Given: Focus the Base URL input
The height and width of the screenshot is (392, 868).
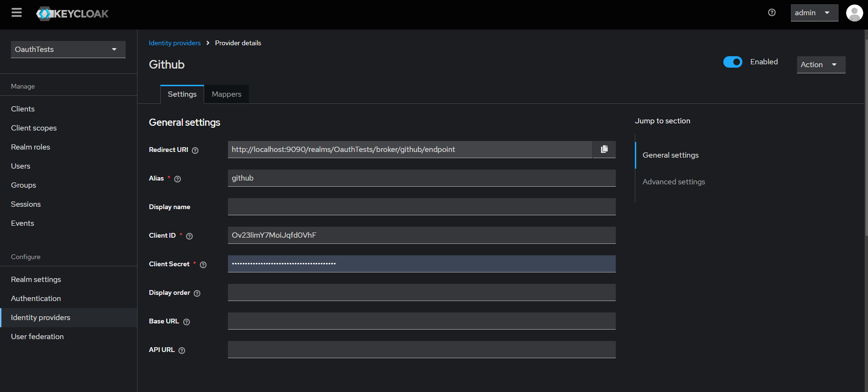Looking at the screenshot, I should coord(422,321).
